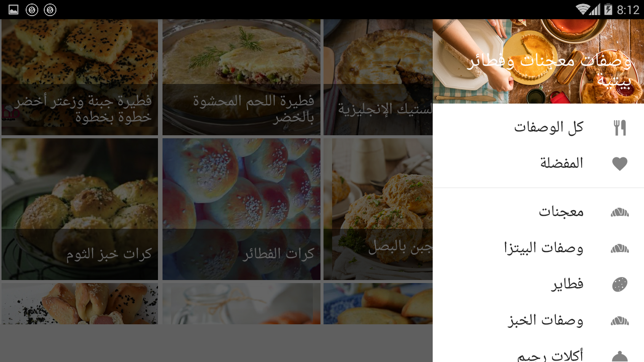Open المفضلة favorites menu item
The width and height of the screenshot is (644, 362).
point(538,164)
